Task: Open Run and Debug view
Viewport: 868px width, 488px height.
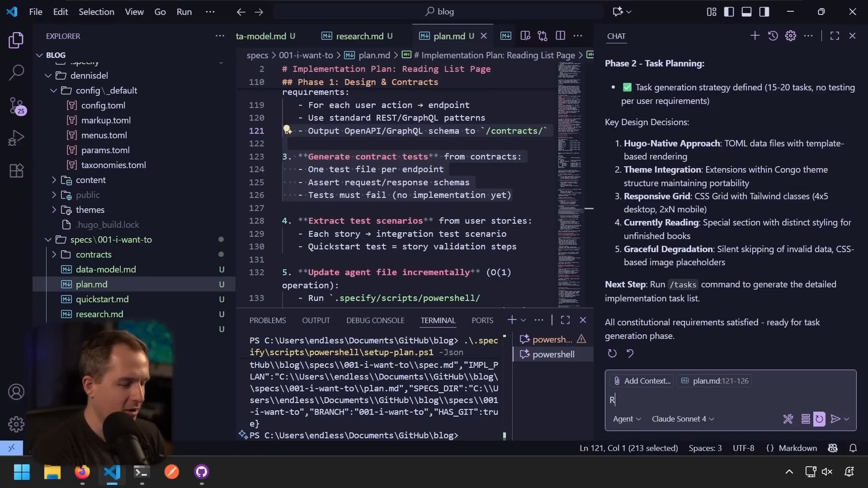Action: 16,138
